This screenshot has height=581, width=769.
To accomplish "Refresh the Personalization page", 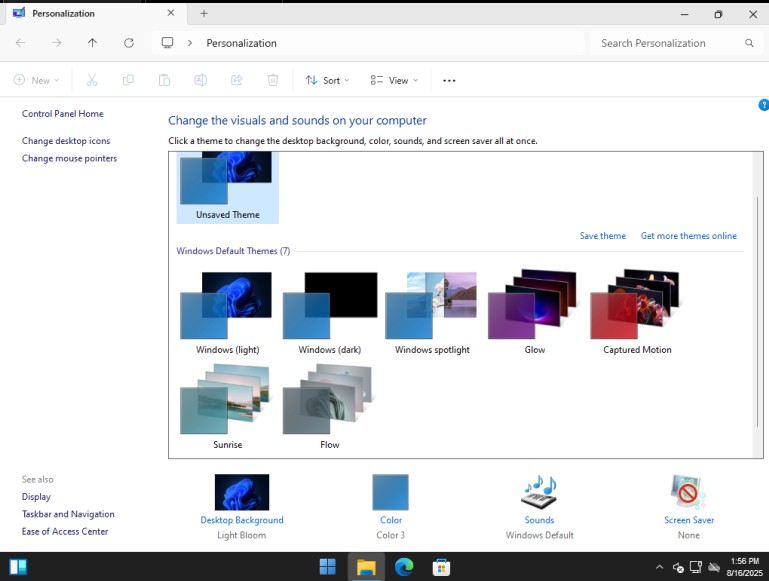I will [x=128, y=43].
